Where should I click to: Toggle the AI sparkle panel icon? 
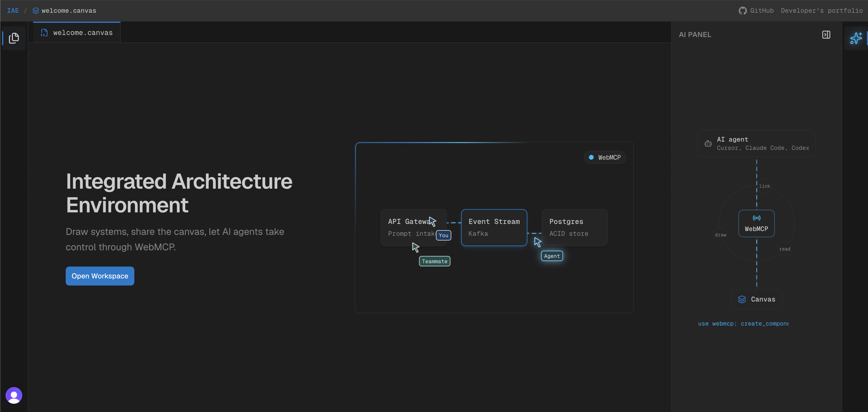856,38
